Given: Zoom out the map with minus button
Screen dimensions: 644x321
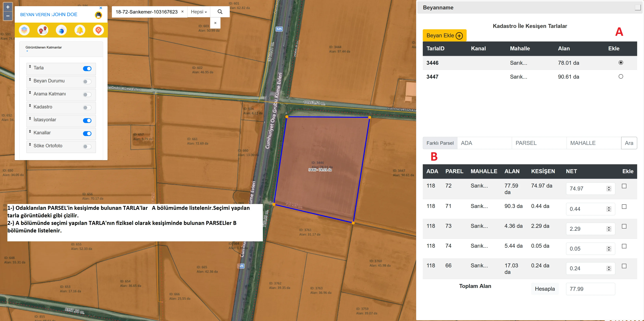Looking at the screenshot, I should pos(8,16).
